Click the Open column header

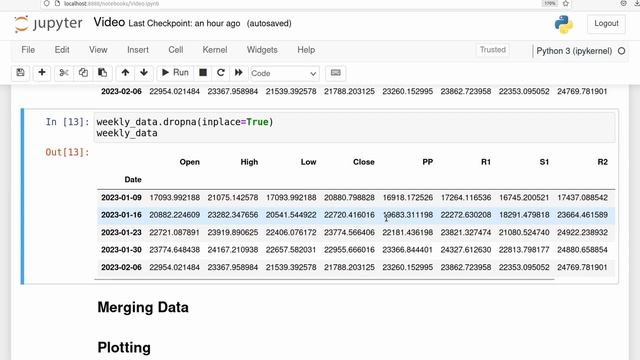pyautogui.click(x=189, y=162)
